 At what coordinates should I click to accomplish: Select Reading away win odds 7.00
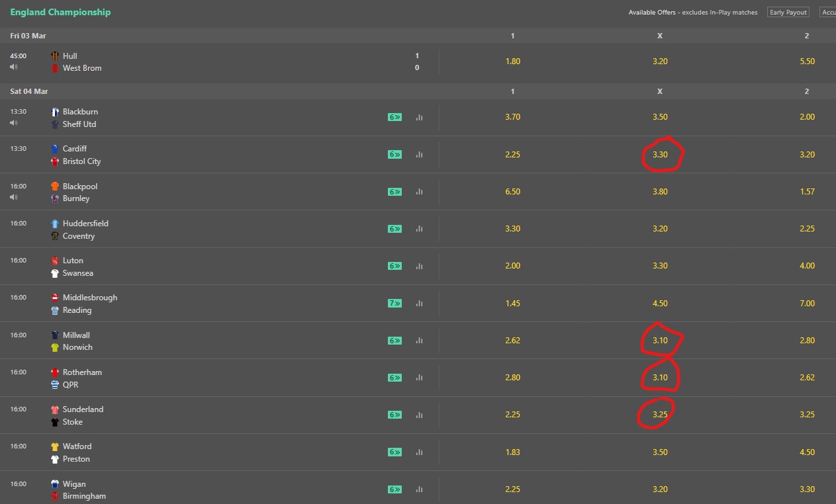tap(807, 304)
